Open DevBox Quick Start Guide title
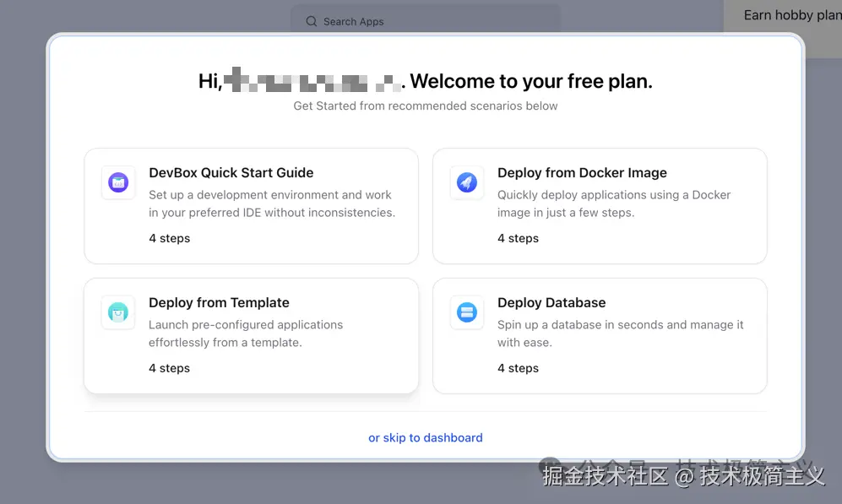842x504 pixels. (231, 173)
